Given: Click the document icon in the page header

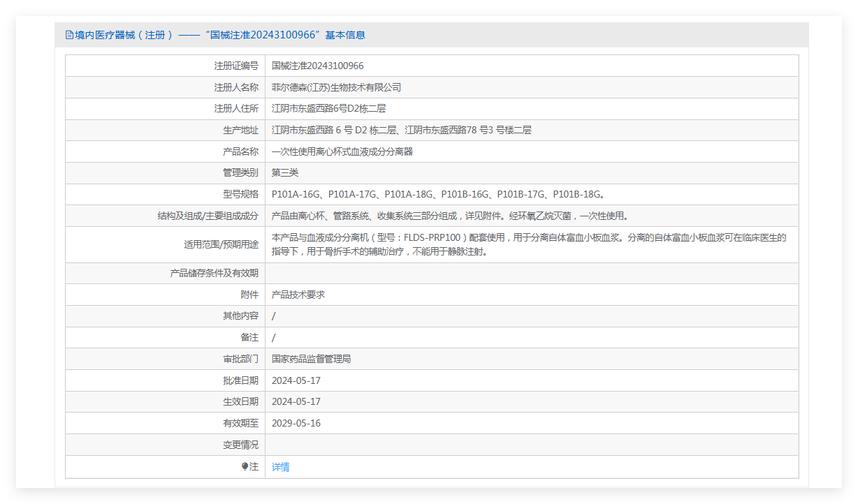Looking at the screenshot, I should click(69, 35).
